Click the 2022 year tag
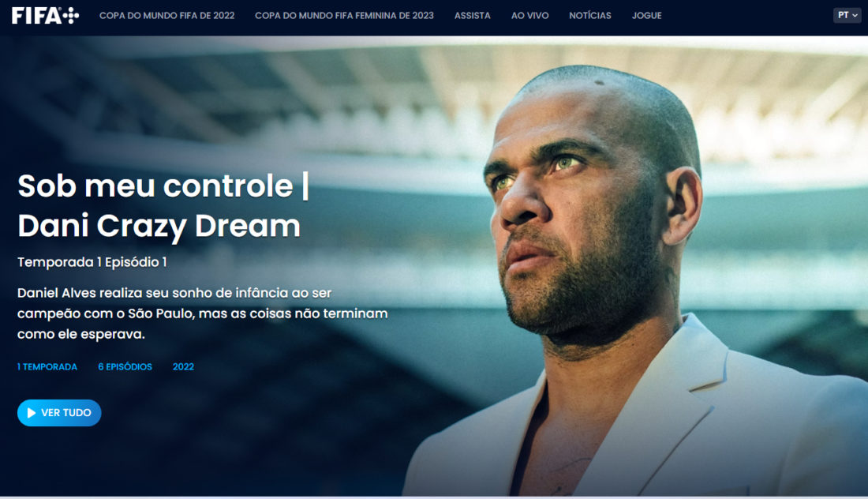The height and width of the screenshot is (499, 868). [183, 366]
